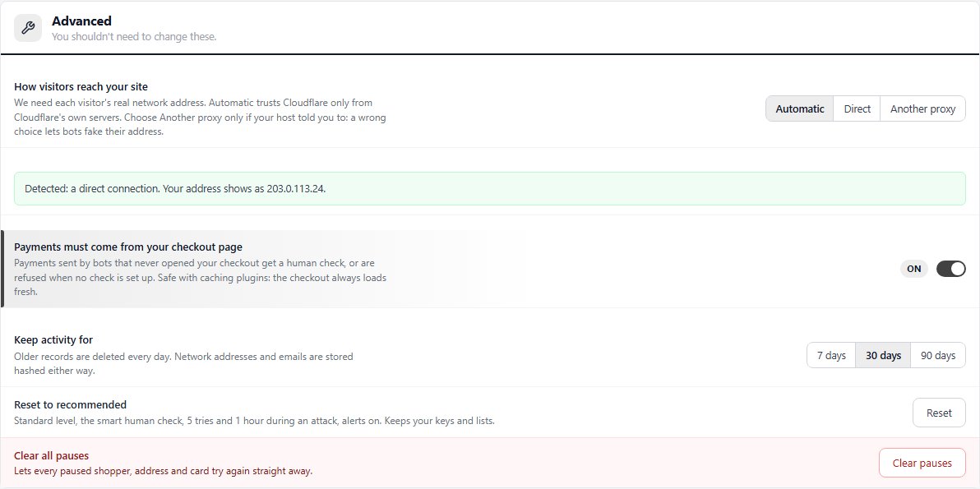Keep activity for 7 days
Screen dimensions: 980x489
(831, 355)
